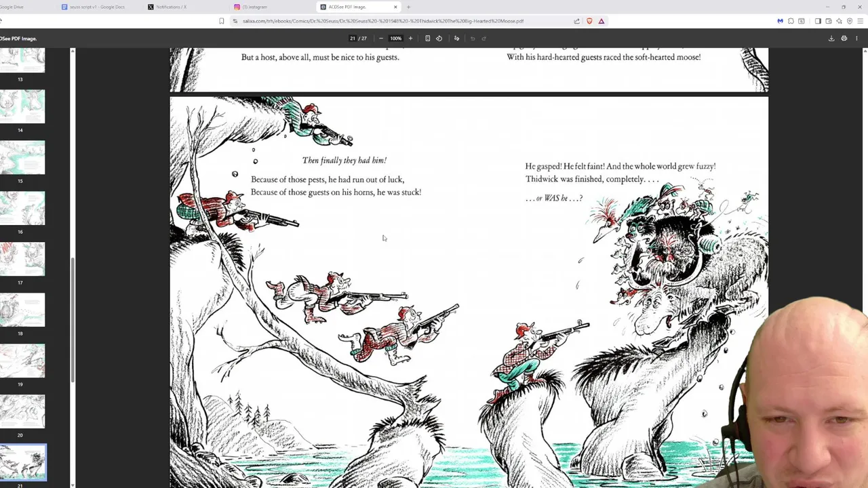Click "But a host, above all" line
868x488 pixels.
pyautogui.click(x=320, y=57)
